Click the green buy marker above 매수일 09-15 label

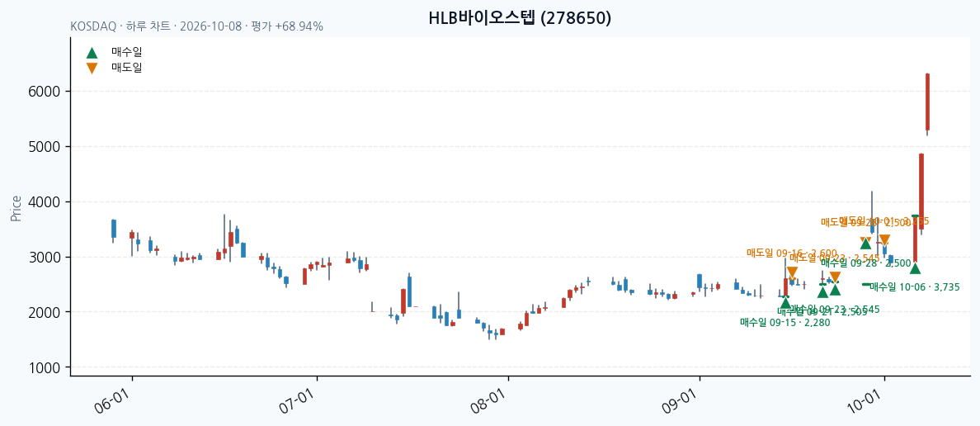(x=785, y=303)
